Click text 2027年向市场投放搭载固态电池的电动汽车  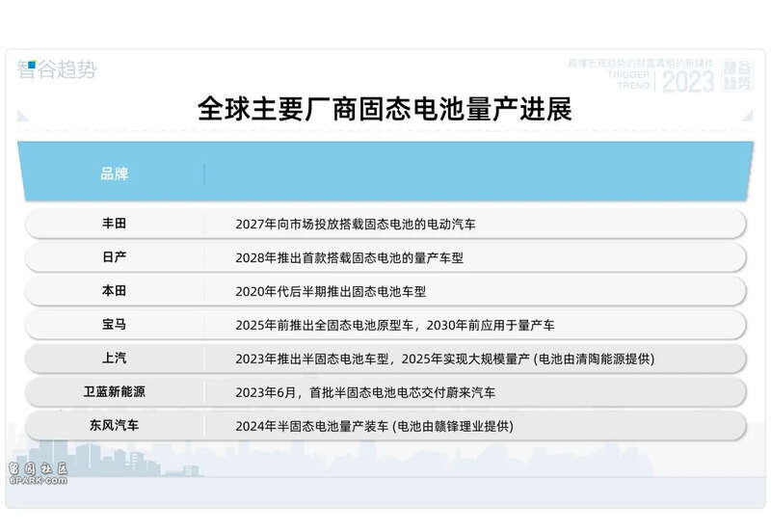coord(356,225)
